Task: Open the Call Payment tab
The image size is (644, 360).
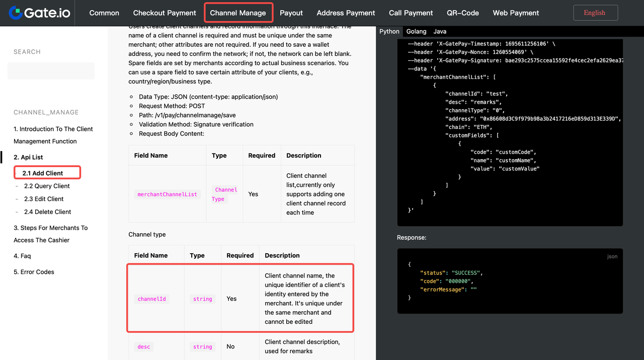Action: pyautogui.click(x=411, y=13)
